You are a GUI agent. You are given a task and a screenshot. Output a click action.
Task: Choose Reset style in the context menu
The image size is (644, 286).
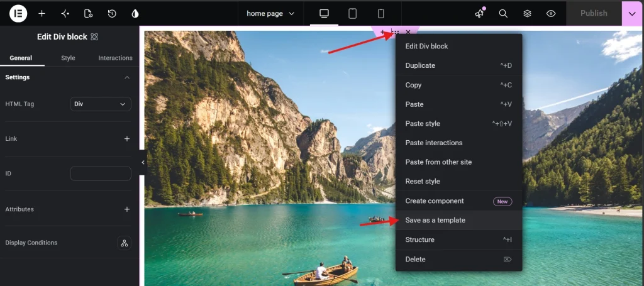pos(458,182)
